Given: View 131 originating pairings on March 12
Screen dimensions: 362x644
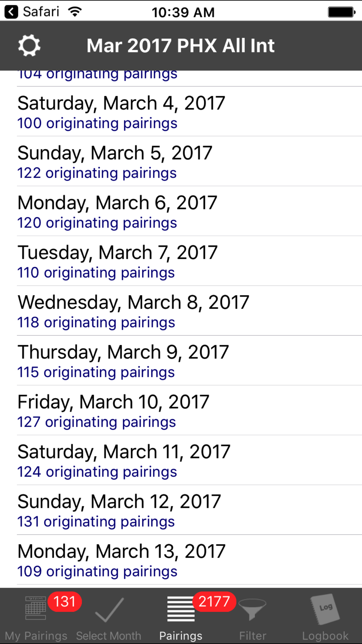Looking at the screenshot, I should 96,522.
